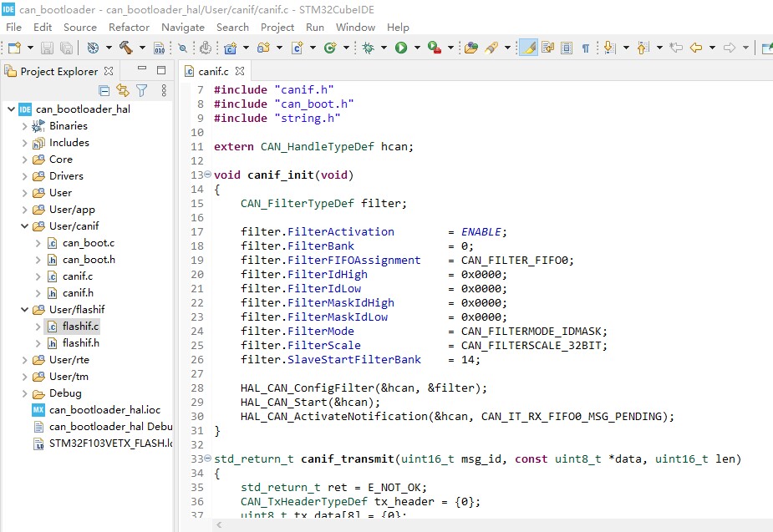This screenshot has height=532, width=773.
Task: Open the build configurations manager icon
Action: 93,48
